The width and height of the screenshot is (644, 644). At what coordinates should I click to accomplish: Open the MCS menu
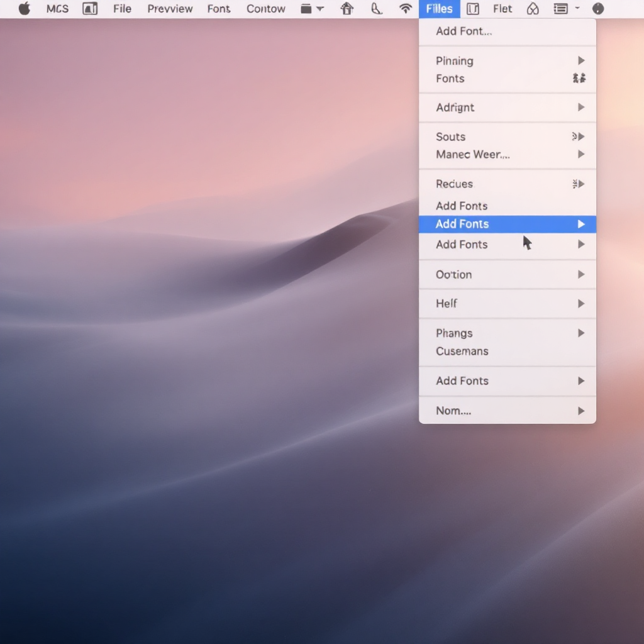(x=57, y=9)
